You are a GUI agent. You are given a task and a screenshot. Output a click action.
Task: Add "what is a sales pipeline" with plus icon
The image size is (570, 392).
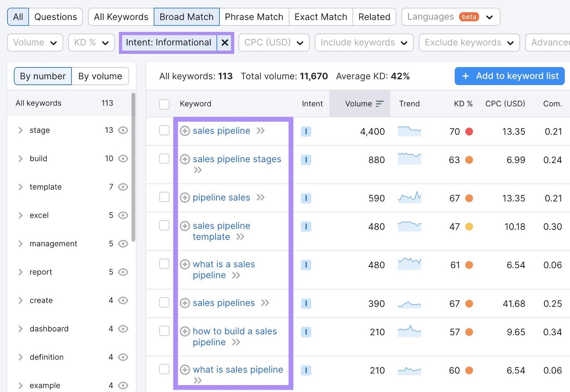coord(185,264)
